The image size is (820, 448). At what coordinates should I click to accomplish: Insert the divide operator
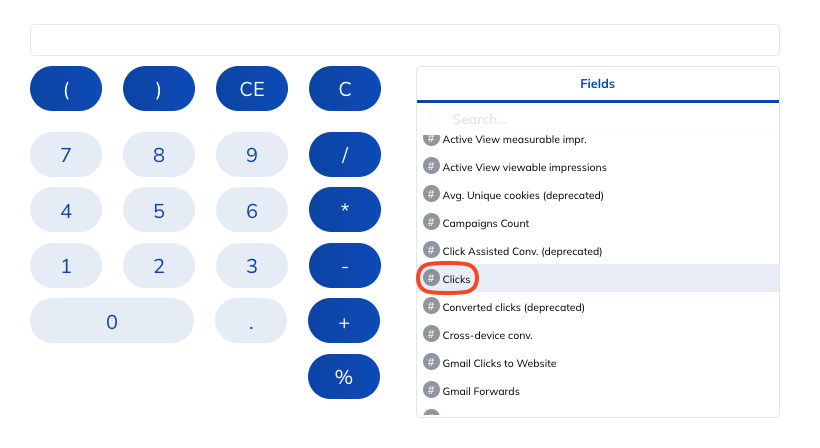(345, 155)
